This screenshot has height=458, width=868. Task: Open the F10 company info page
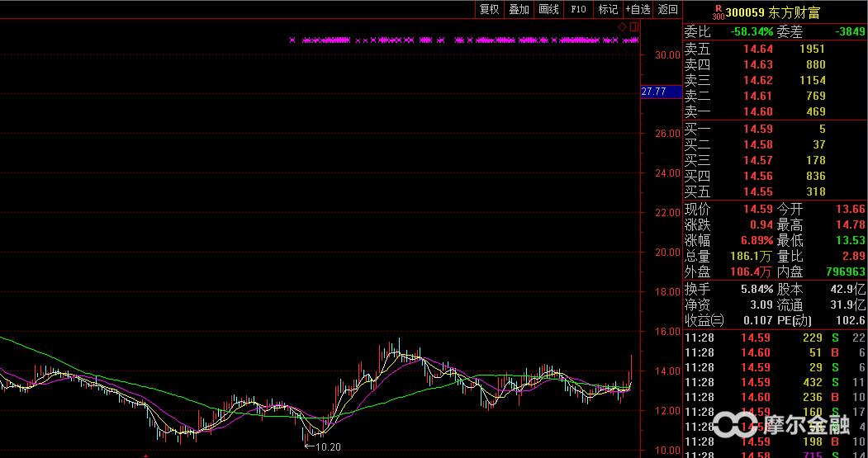[578, 9]
